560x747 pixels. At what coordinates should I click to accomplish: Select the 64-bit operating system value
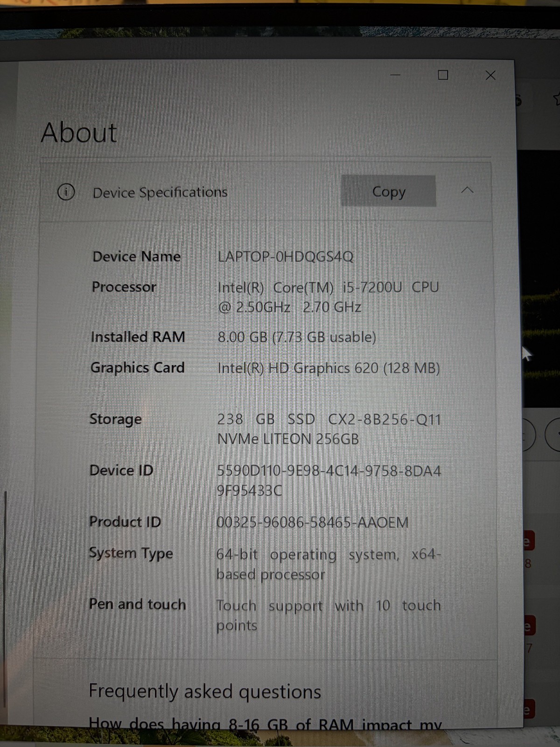pyautogui.click(x=329, y=564)
